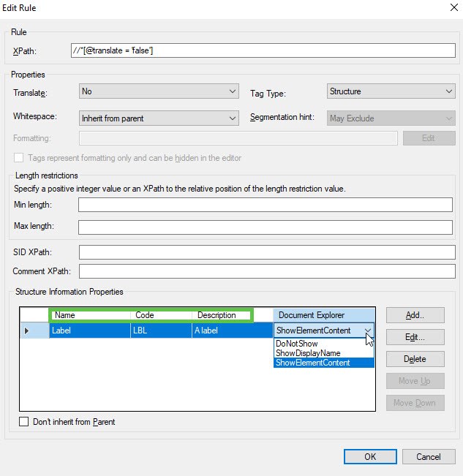Viewport: 463px width, 476px height.
Task: Cancel the Edit Rule dialog
Action: 429,456
